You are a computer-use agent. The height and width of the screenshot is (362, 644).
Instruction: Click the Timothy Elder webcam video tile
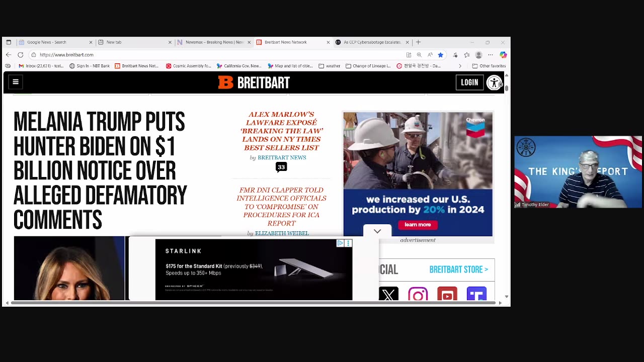point(578,172)
